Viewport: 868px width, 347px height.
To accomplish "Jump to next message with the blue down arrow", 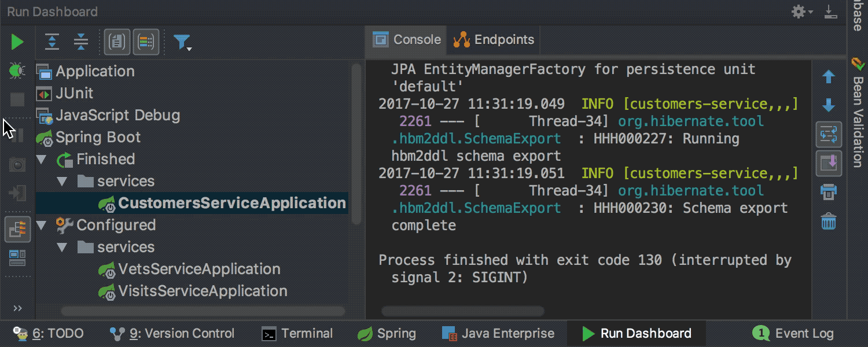I will [829, 105].
